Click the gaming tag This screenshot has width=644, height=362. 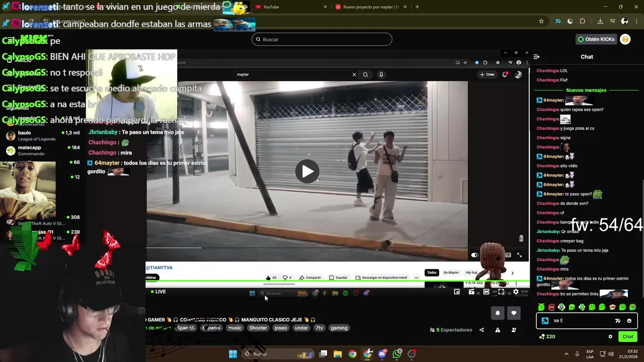coord(339,328)
